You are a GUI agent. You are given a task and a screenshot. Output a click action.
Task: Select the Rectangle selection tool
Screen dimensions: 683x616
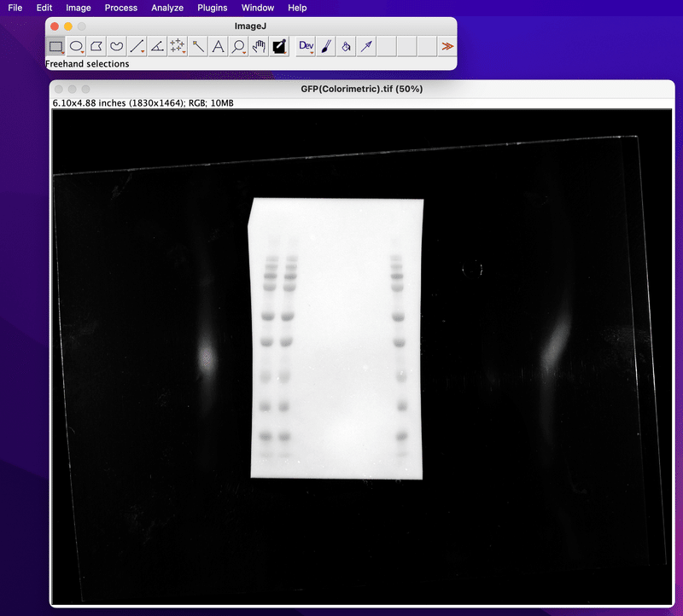[55, 46]
